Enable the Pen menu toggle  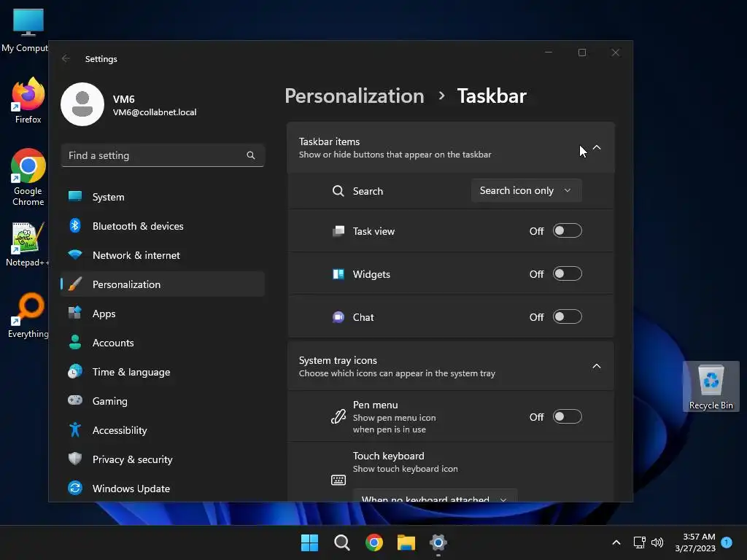[x=567, y=416]
